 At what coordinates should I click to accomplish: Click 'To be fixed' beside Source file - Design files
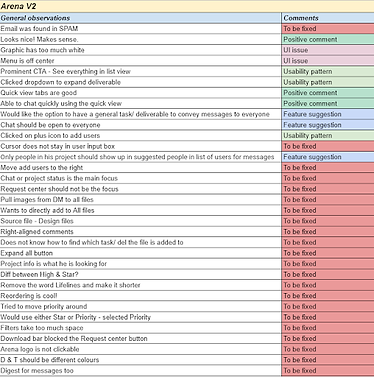[x=328, y=221]
